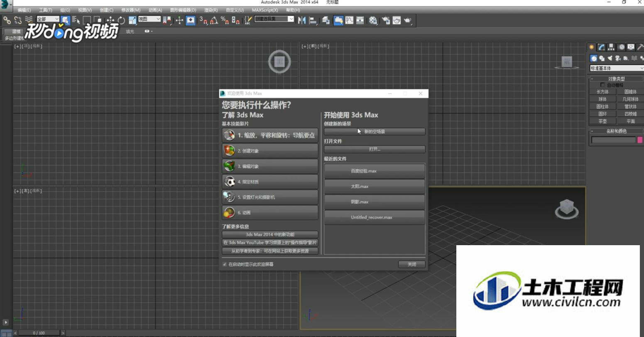644x337 pixels.
Task: Choose Bind to Space Warp tool
Action: tap(28, 20)
